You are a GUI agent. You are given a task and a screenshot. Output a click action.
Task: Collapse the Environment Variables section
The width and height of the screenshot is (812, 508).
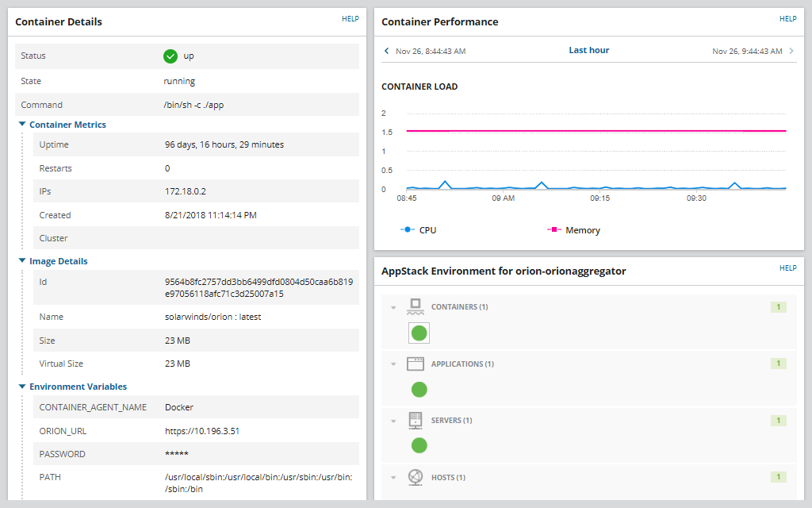22,387
